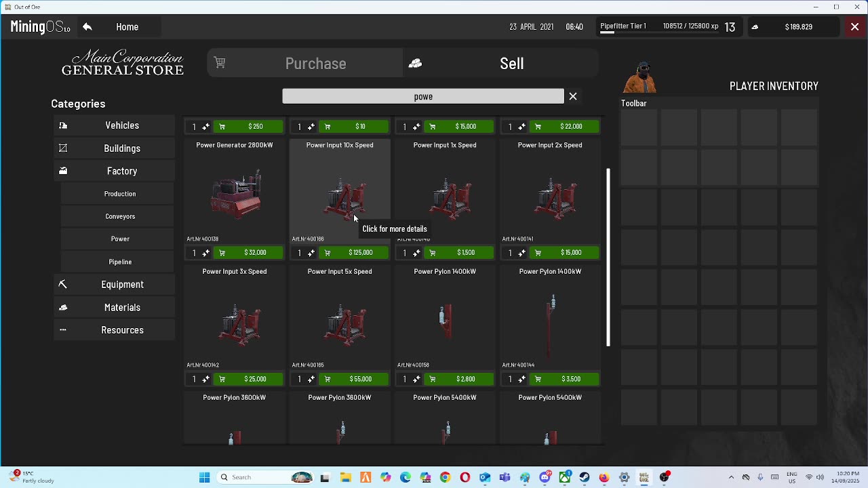Adjust quantity arrows beside the $1,500 price

(416, 253)
